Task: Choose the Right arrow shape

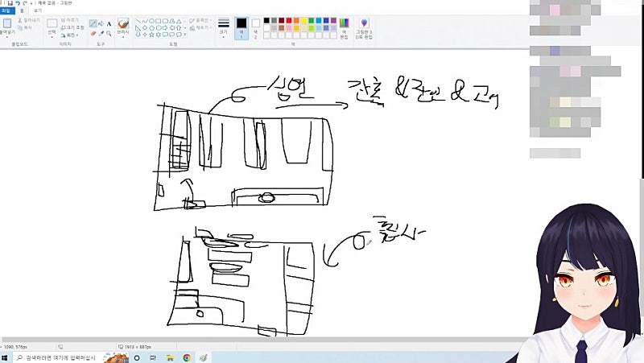Action: tap(165, 28)
